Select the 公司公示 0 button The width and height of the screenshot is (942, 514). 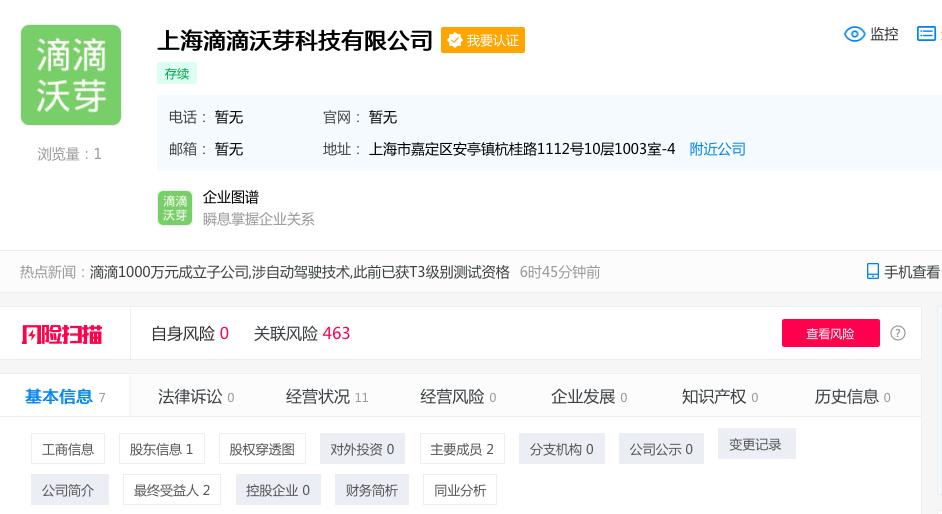point(661,449)
